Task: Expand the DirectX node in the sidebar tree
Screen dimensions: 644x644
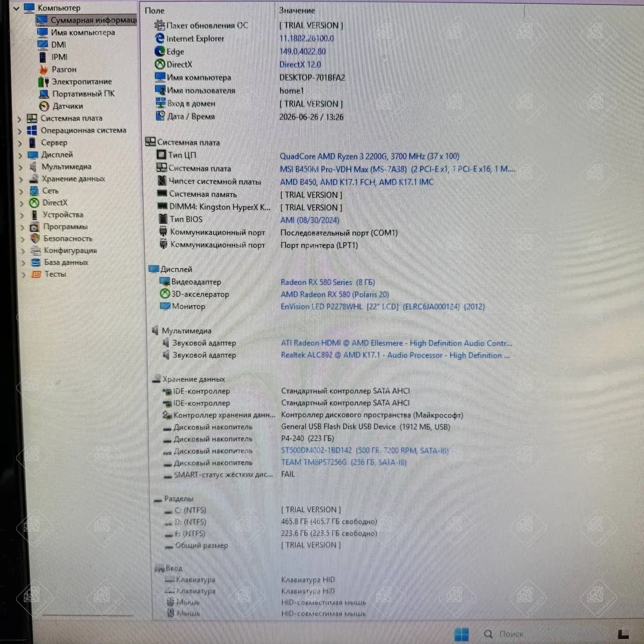Action: point(22,203)
